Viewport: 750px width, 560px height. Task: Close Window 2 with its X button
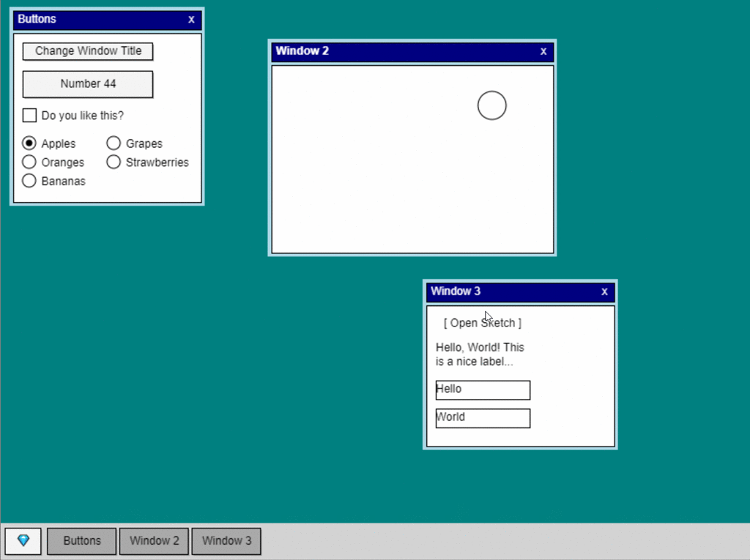543,51
